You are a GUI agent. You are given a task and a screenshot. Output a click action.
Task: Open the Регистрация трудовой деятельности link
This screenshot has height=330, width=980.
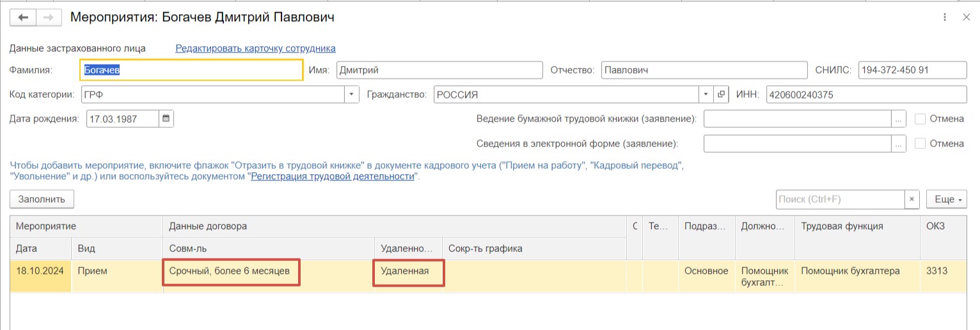pos(333,177)
